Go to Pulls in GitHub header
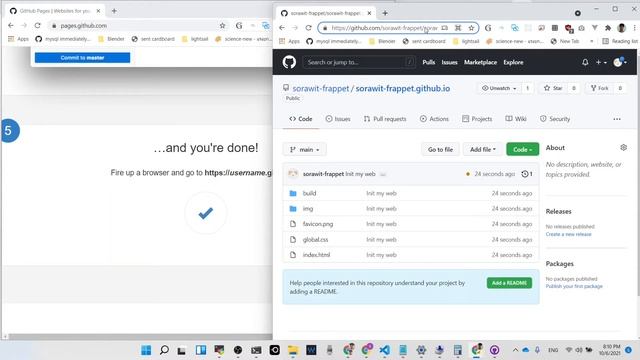The height and width of the screenshot is (360, 640). coord(429,62)
